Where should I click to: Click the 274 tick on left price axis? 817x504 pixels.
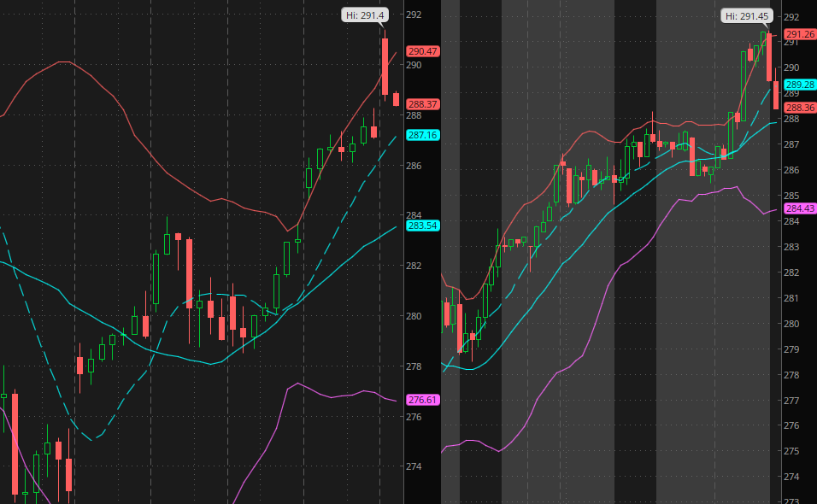pos(414,466)
